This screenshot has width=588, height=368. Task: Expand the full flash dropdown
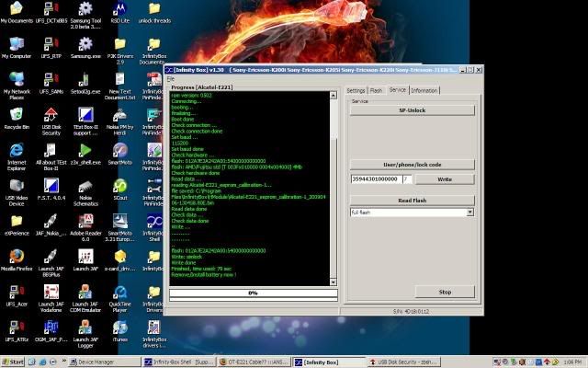(x=469, y=212)
